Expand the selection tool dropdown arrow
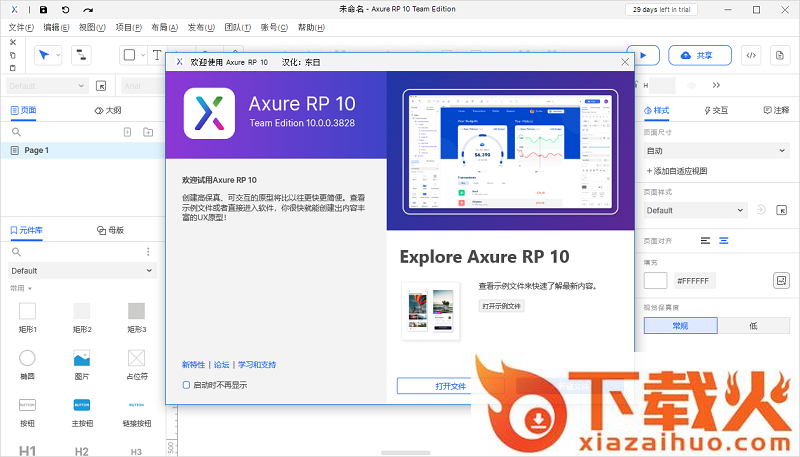The width and height of the screenshot is (800, 457). point(58,55)
